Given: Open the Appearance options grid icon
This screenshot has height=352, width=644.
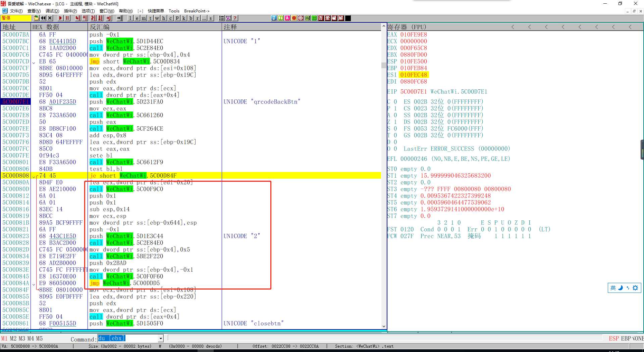Looking at the screenshot, I should pos(228,18).
